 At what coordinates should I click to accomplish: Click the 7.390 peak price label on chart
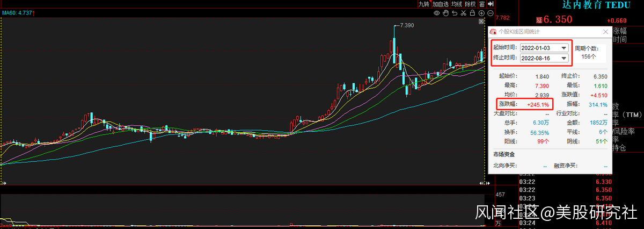[x=406, y=25]
